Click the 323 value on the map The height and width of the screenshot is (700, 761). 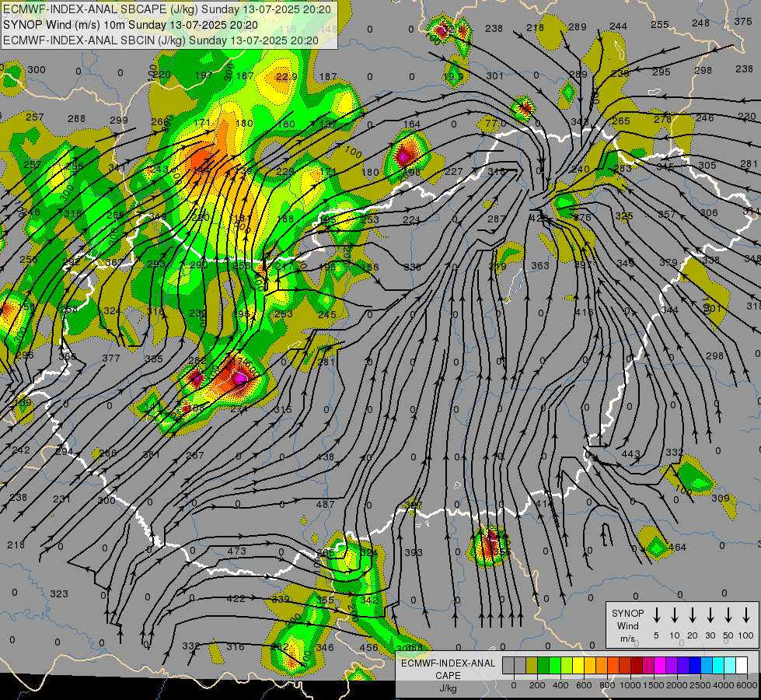[x=59, y=593]
